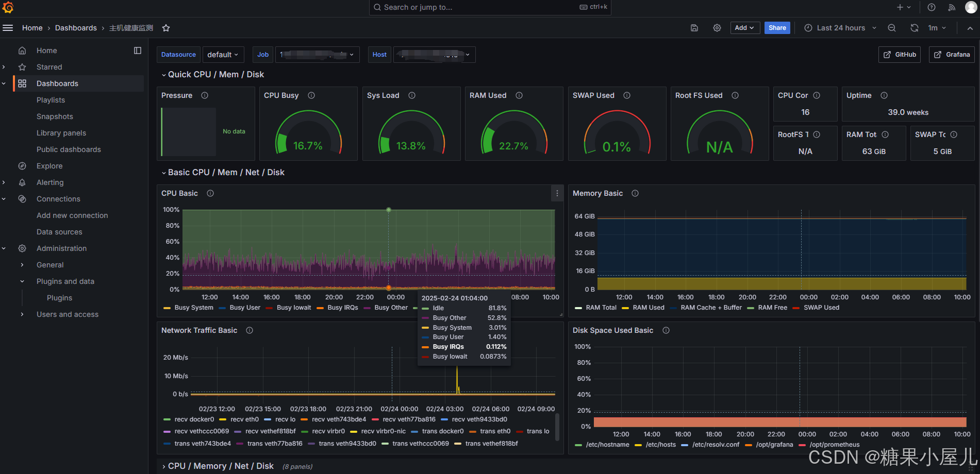The height and width of the screenshot is (474, 980).
Task: Toggle the recv eth0 series in Network Traffic legend
Action: 245,419
